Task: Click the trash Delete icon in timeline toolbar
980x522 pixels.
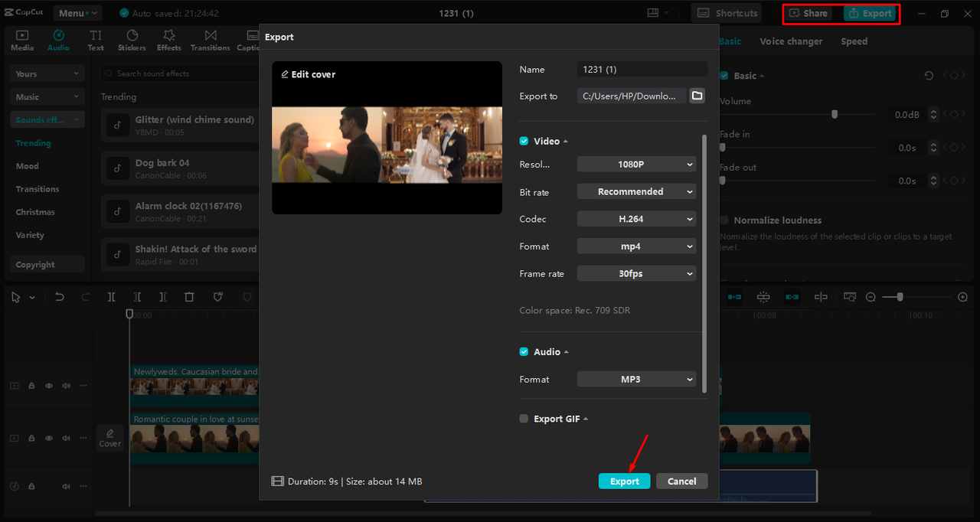Action: click(x=189, y=297)
